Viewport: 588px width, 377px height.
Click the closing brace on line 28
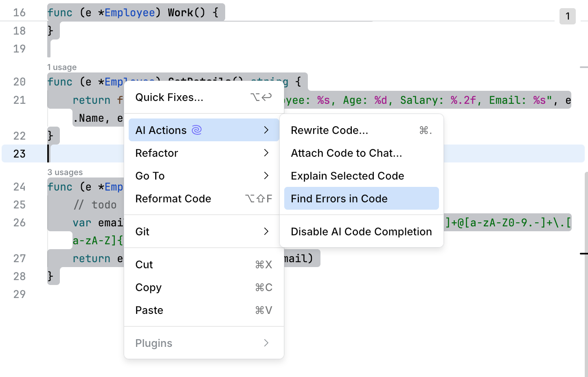[x=50, y=276]
